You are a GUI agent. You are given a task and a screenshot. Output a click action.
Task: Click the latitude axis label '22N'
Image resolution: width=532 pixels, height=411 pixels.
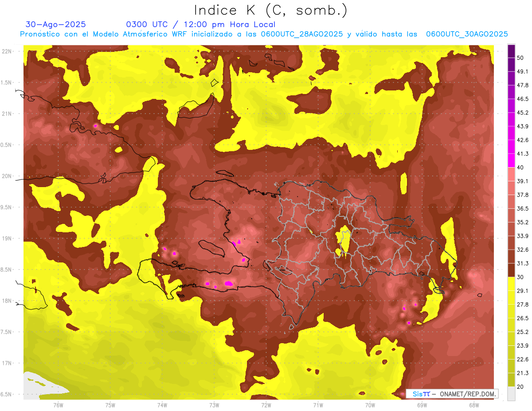point(7,51)
